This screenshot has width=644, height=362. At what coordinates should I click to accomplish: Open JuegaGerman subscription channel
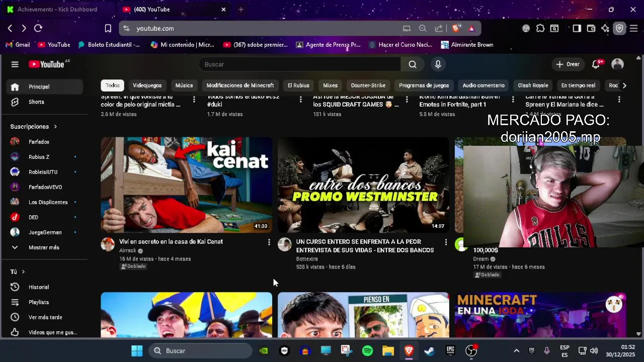(45, 232)
